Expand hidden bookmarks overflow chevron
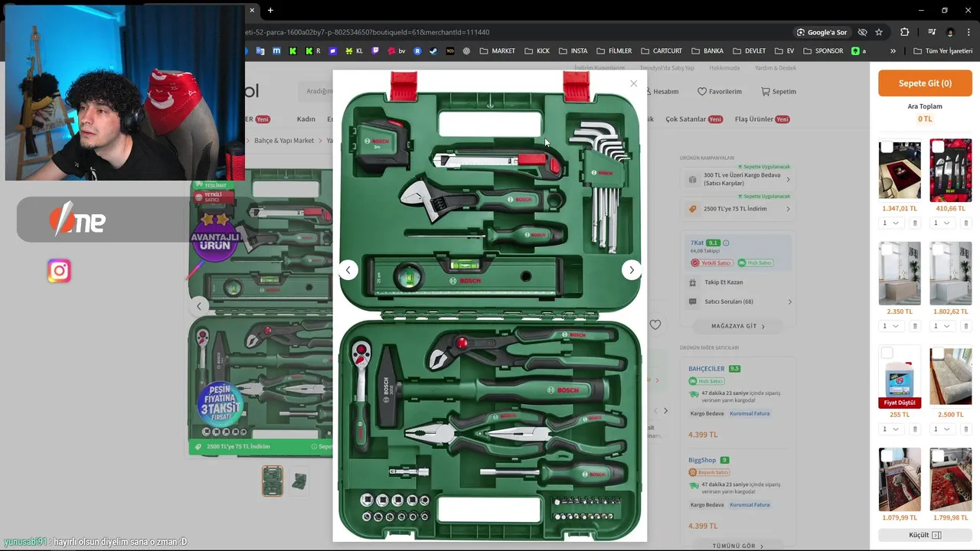 893,51
